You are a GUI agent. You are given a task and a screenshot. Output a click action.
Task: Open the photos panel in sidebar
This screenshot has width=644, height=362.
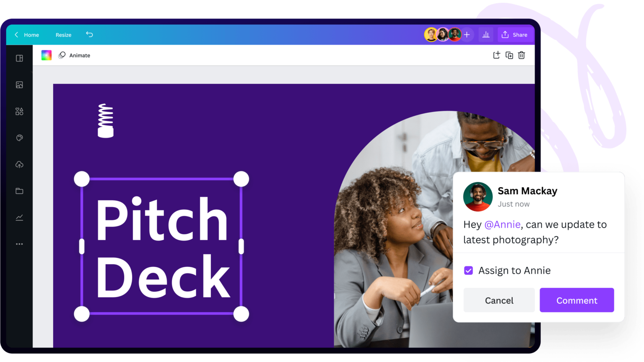click(19, 85)
